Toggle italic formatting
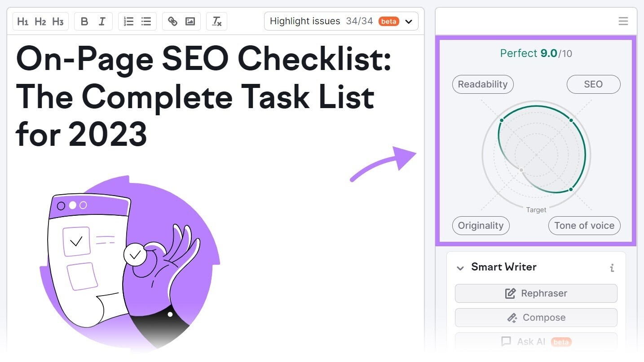The image size is (644, 362). coord(102,21)
